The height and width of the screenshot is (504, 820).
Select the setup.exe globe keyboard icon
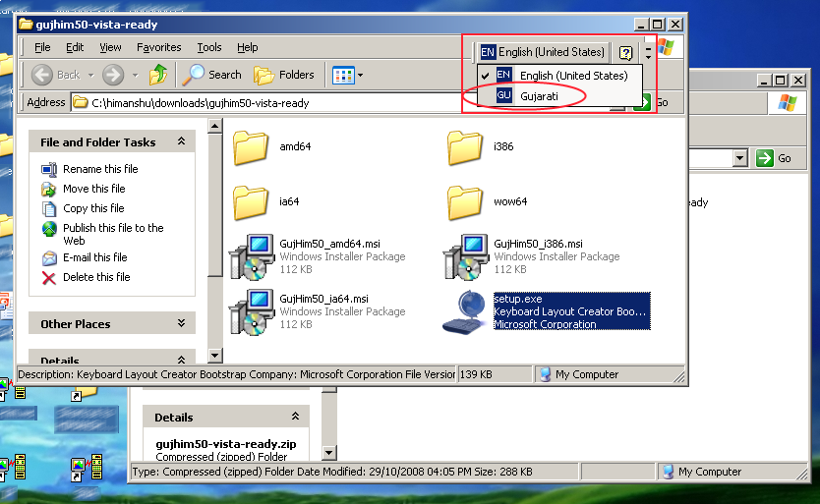[465, 312]
